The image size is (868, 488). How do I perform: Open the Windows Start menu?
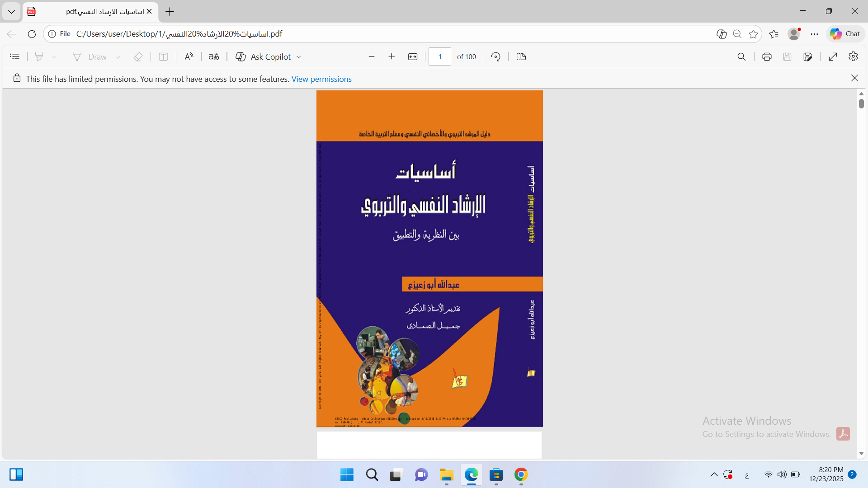[347, 475]
